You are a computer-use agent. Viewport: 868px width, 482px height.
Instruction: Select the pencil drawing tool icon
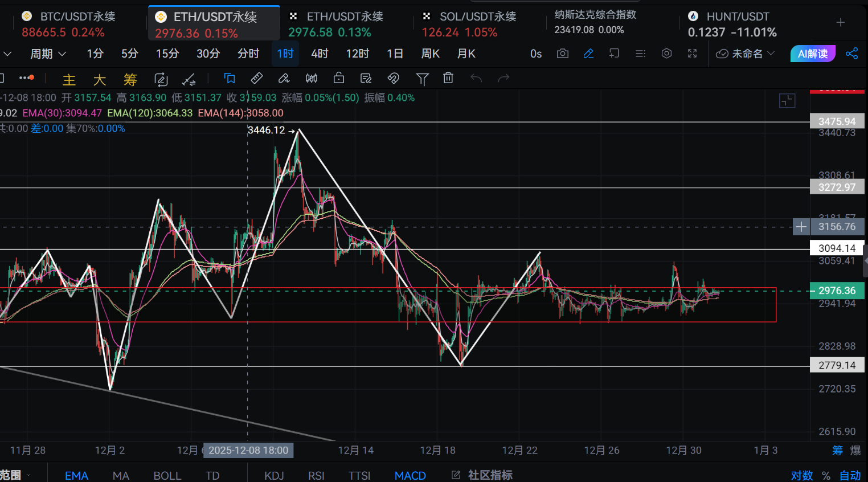coord(588,54)
